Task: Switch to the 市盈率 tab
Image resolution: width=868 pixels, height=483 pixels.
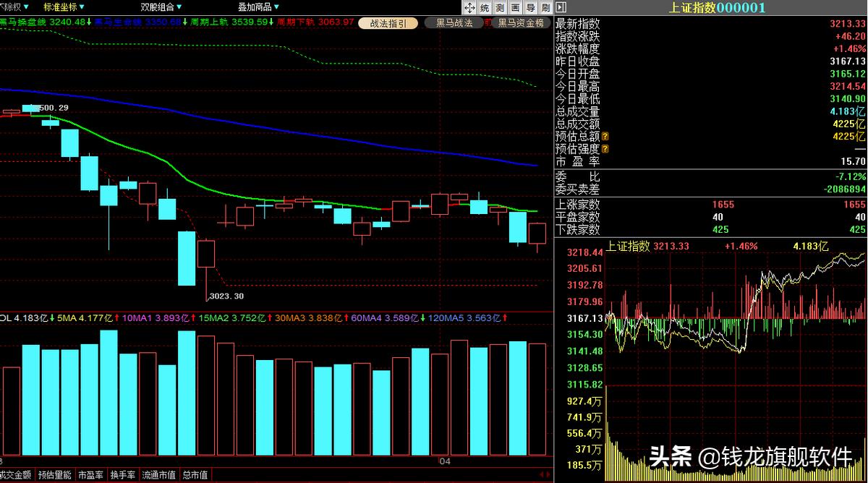Action: pyautogui.click(x=90, y=475)
